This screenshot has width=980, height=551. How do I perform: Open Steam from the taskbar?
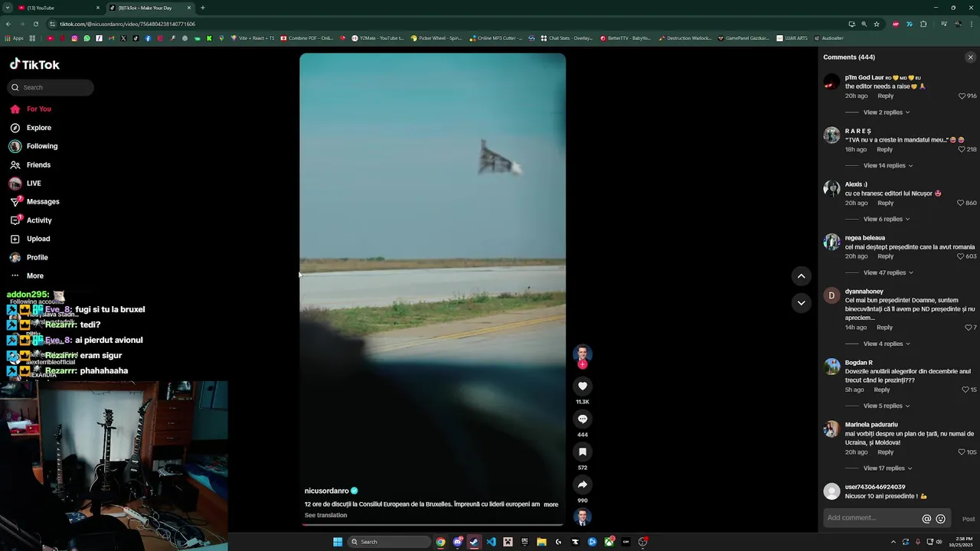pos(474,542)
